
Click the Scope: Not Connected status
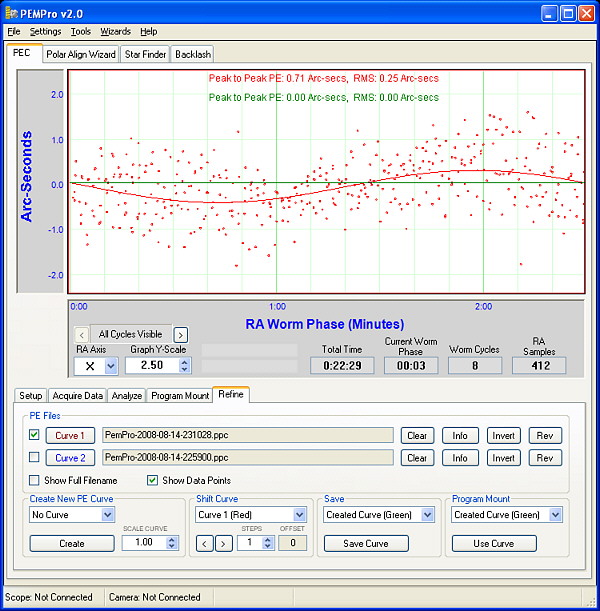pos(49,597)
